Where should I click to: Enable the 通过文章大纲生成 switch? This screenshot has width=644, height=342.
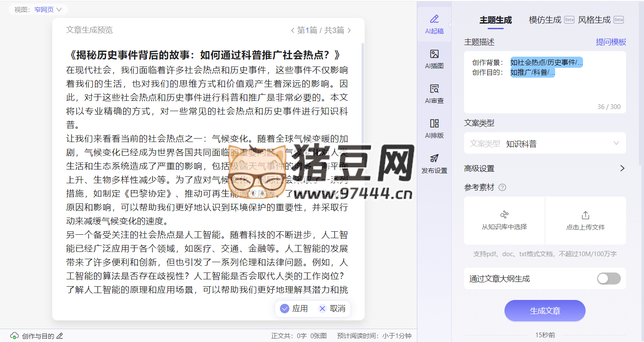(x=608, y=278)
